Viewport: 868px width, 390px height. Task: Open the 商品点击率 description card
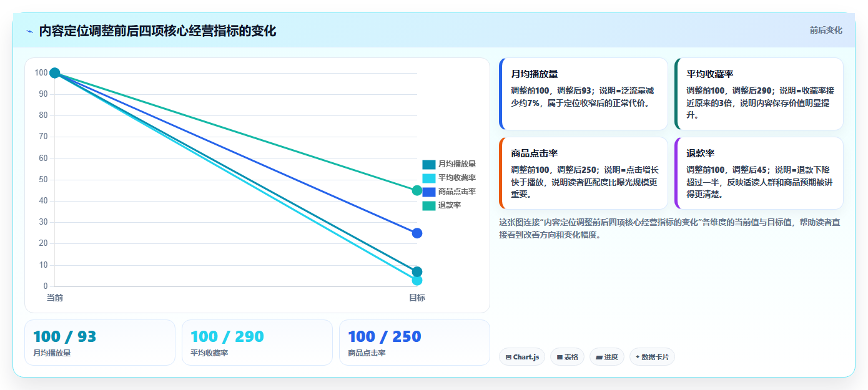[583, 173]
